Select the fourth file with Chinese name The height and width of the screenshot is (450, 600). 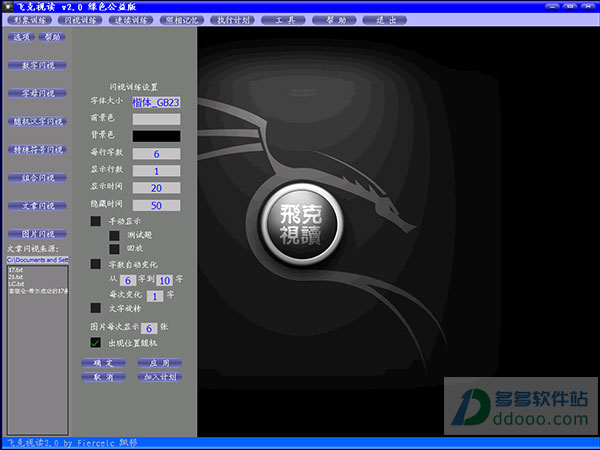38,291
